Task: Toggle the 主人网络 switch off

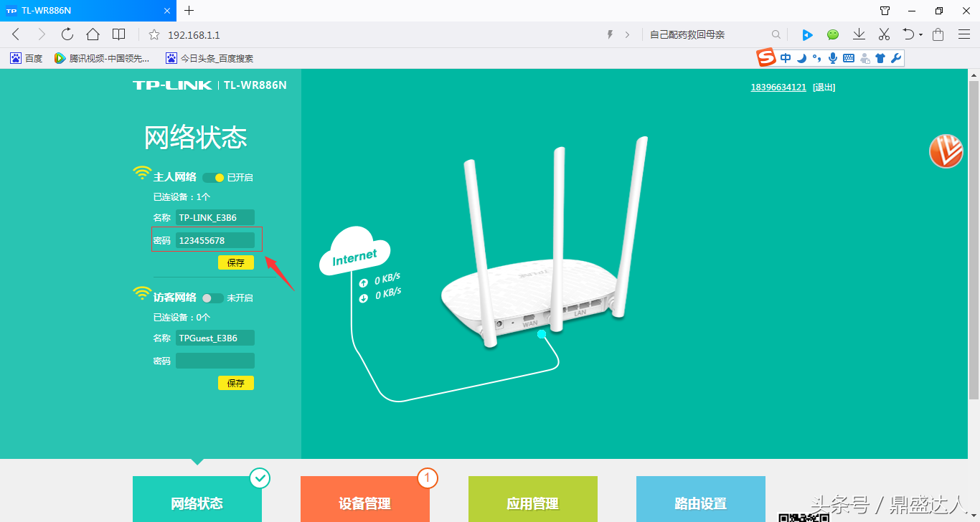Action: [x=213, y=177]
